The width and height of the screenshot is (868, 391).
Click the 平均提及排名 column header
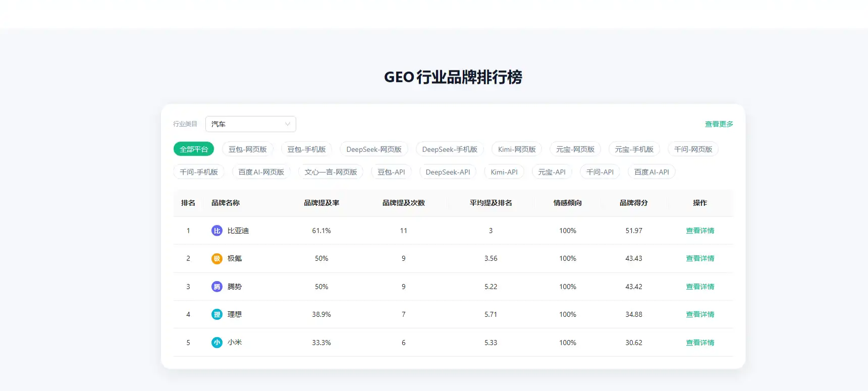click(491, 203)
